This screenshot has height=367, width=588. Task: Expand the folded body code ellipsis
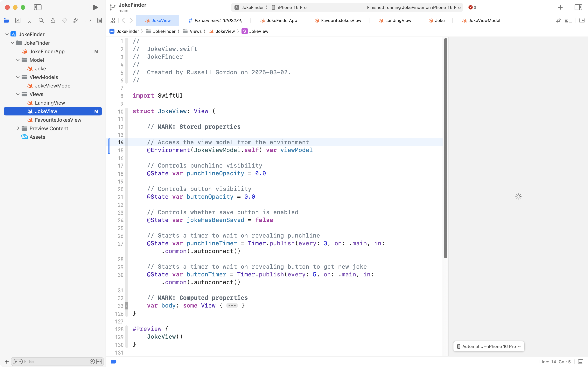pyautogui.click(x=232, y=306)
